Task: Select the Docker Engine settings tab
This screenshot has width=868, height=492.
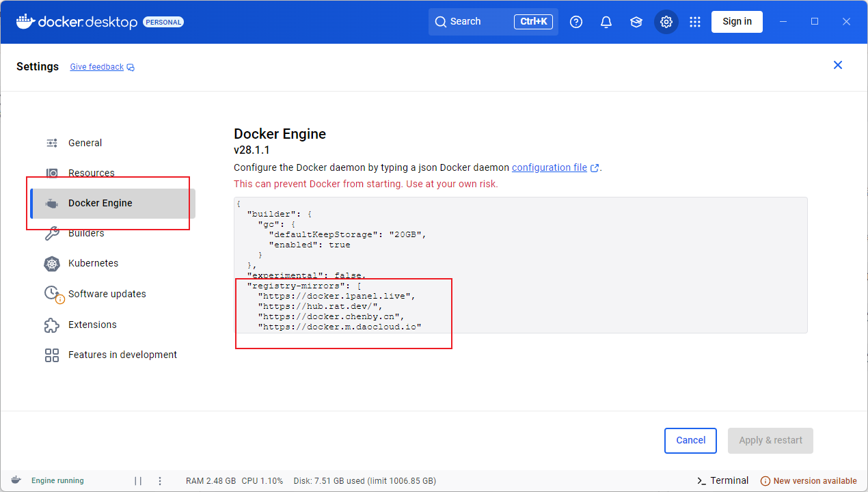Action: [x=113, y=203]
